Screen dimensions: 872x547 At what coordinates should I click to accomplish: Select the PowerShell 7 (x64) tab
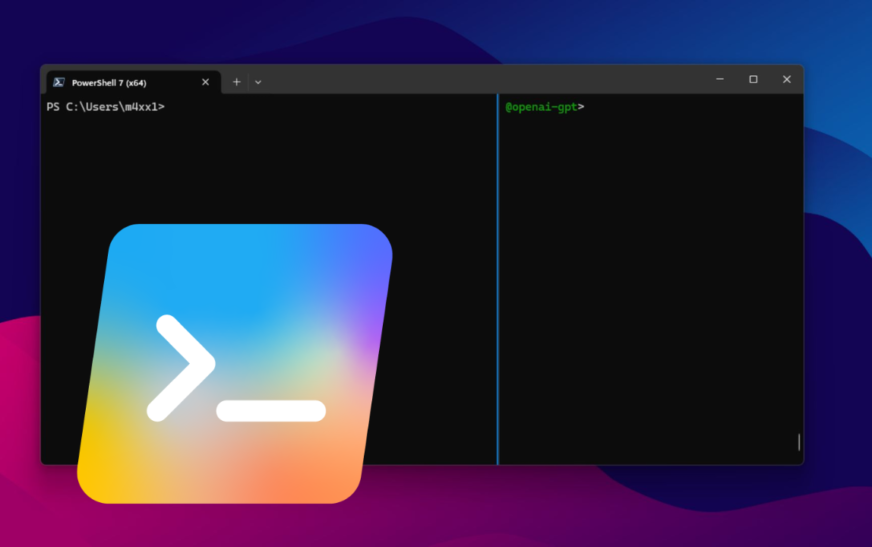pyautogui.click(x=133, y=82)
